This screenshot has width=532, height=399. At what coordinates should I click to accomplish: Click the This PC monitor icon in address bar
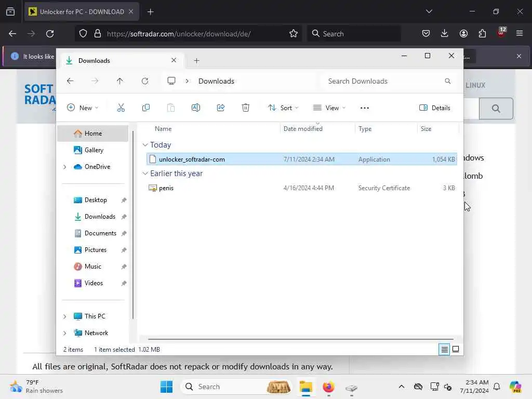point(171,81)
